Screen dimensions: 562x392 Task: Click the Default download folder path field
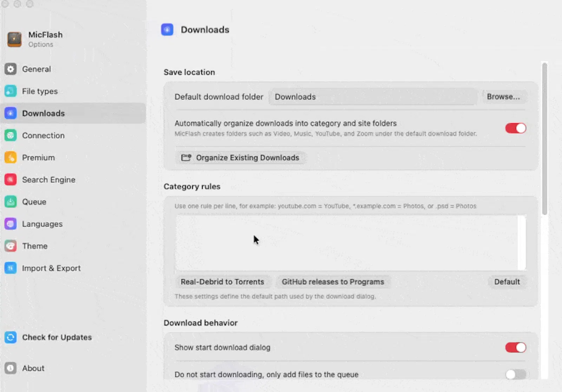point(373,97)
